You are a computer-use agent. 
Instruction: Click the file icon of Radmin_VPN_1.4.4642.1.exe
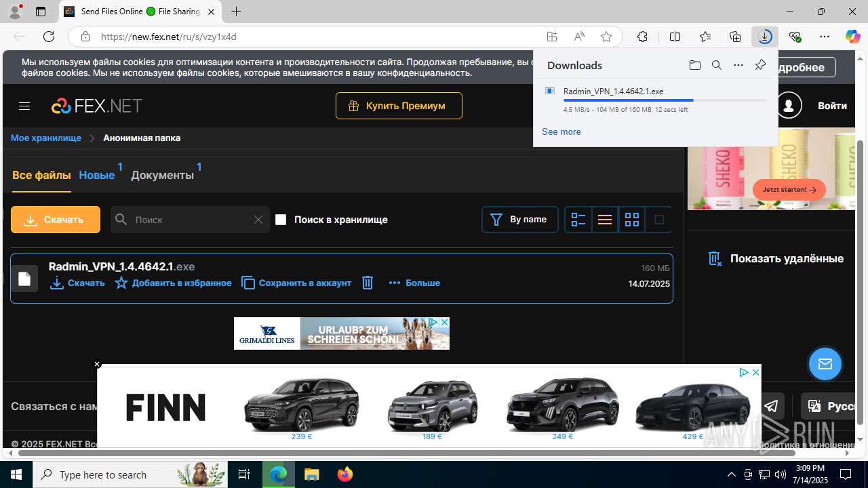(x=24, y=279)
